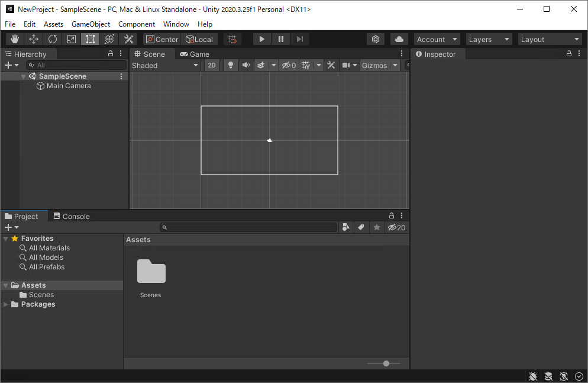Toggle grid snapping in main toolbar

click(x=232, y=39)
